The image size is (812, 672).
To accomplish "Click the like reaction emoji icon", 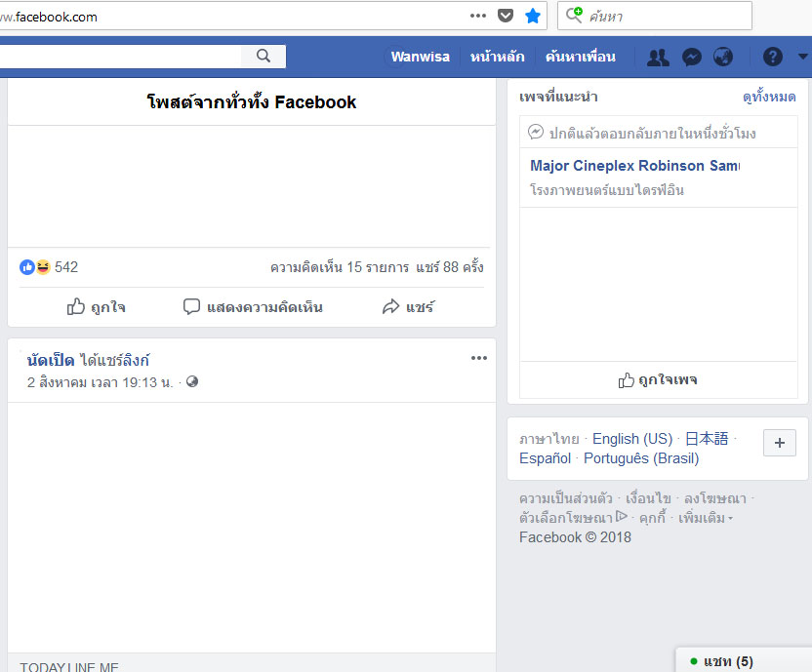I will [x=27, y=267].
